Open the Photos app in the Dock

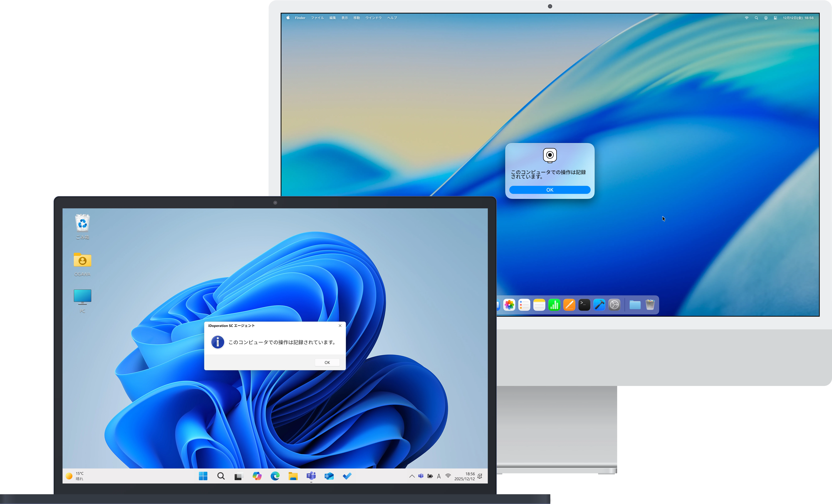(x=510, y=305)
